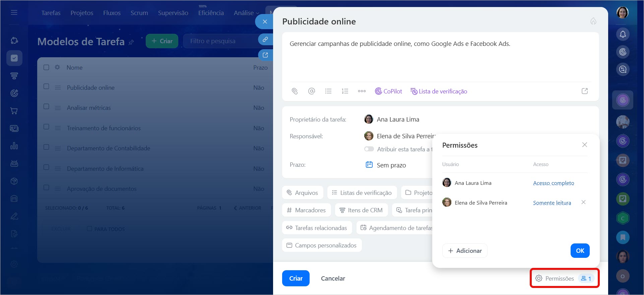Open CoPilot in the task editor
The height and width of the screenshot is (295, 644).
(388, 91)
